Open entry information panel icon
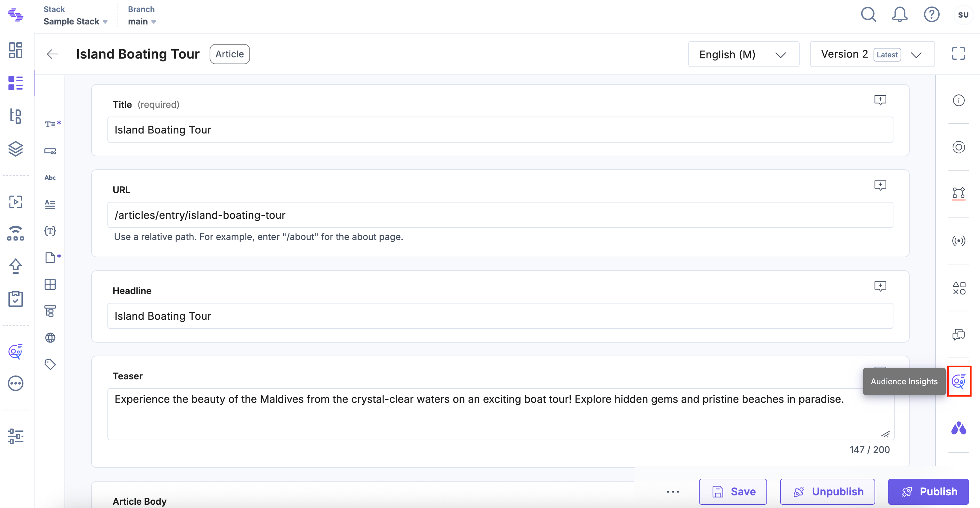The image size is (980, 508). (x=958, y=101)
